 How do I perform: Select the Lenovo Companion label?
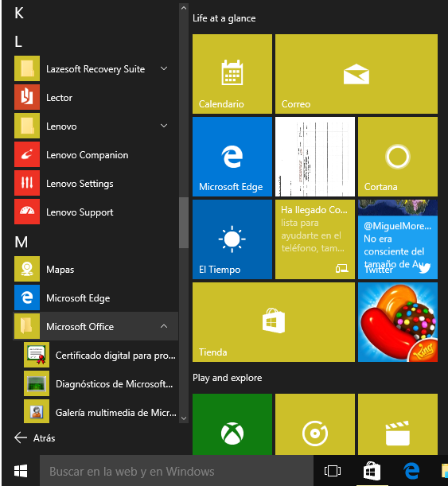coord(87,155)
